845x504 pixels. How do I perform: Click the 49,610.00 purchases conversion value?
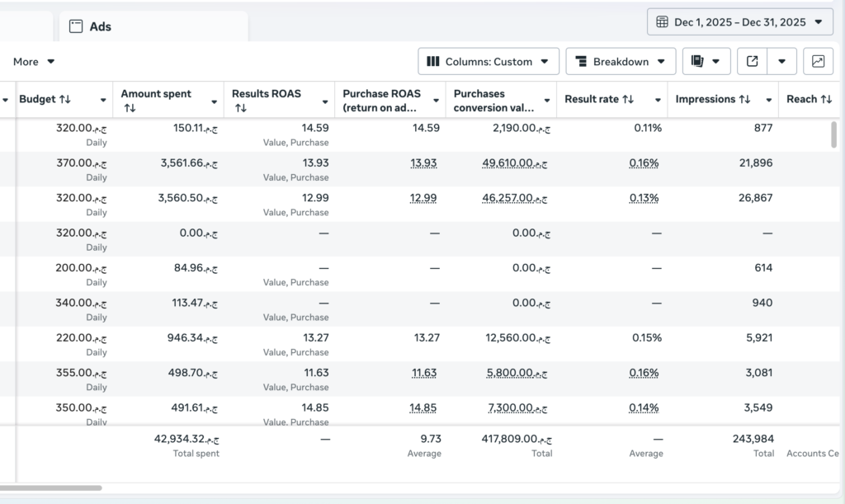515,163
